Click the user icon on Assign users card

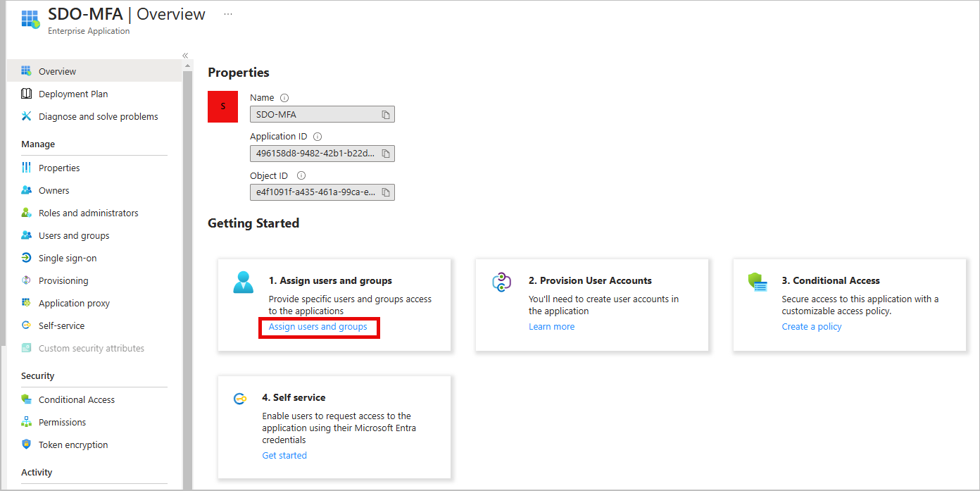point(244,282)
